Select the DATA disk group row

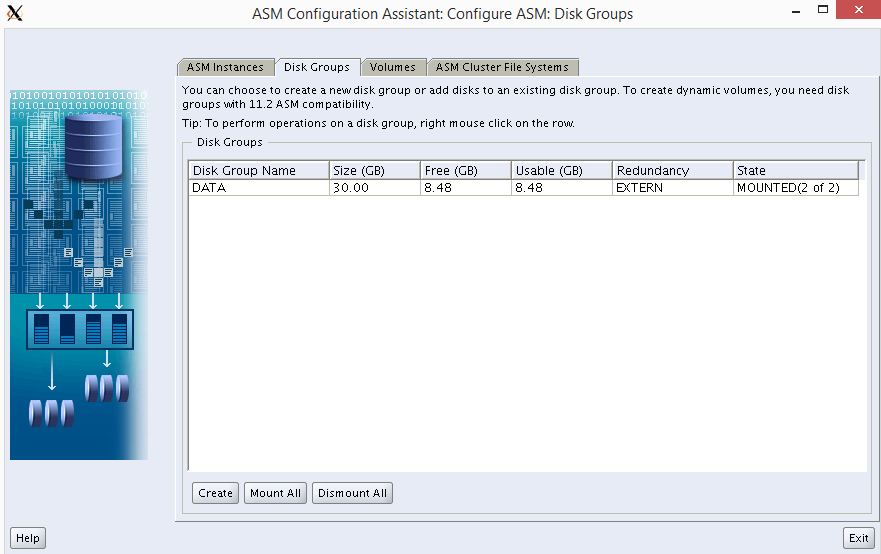(x=258, y=188)
